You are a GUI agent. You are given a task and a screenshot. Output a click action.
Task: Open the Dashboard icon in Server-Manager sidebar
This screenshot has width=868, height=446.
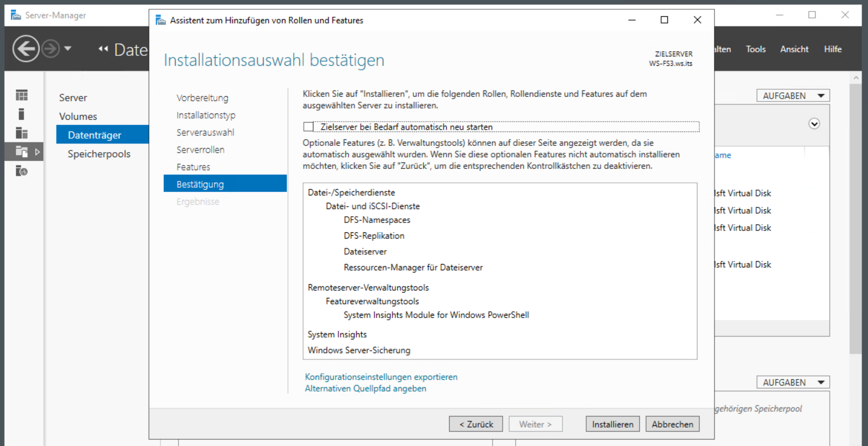[21, 96]
